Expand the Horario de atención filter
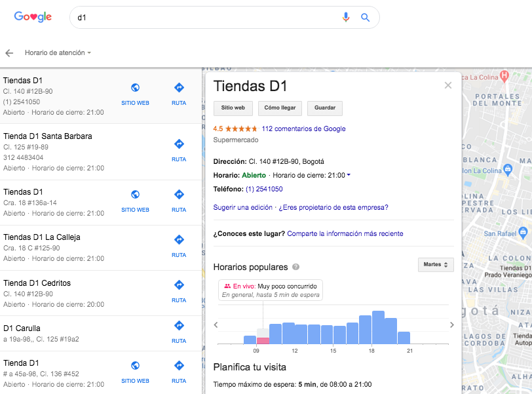This screenshot has width=532, height=394. click(x=58, y=53)
